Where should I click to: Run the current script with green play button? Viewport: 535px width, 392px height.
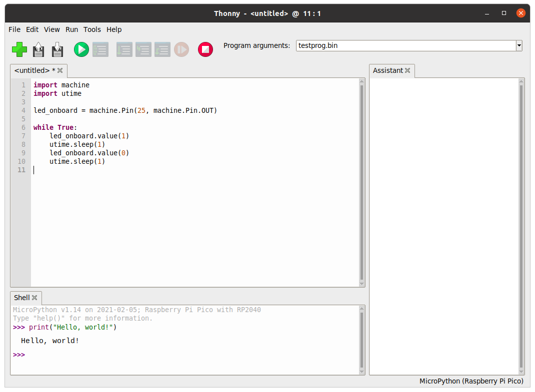point(81,49)
